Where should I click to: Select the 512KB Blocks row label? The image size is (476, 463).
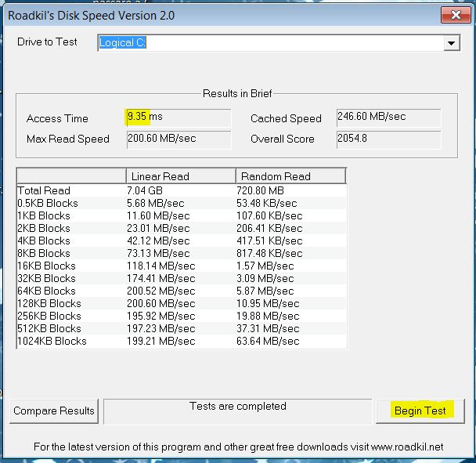[x=49, y=328]
